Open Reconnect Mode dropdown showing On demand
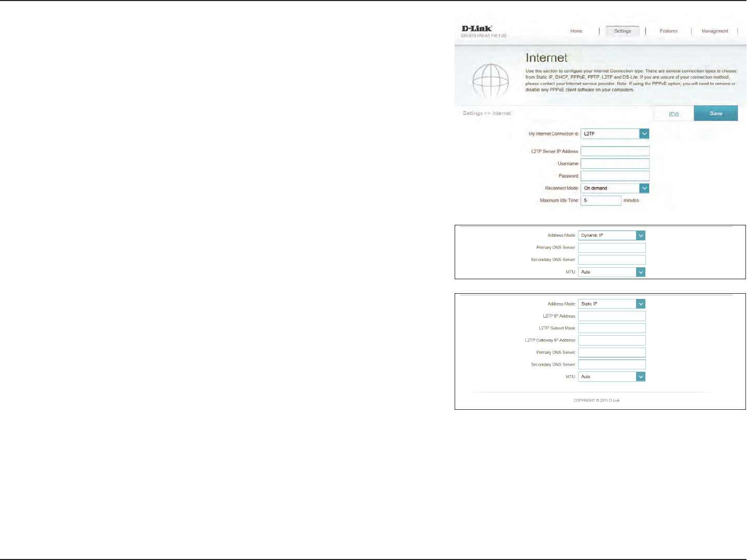 click(x=615, y=188)
